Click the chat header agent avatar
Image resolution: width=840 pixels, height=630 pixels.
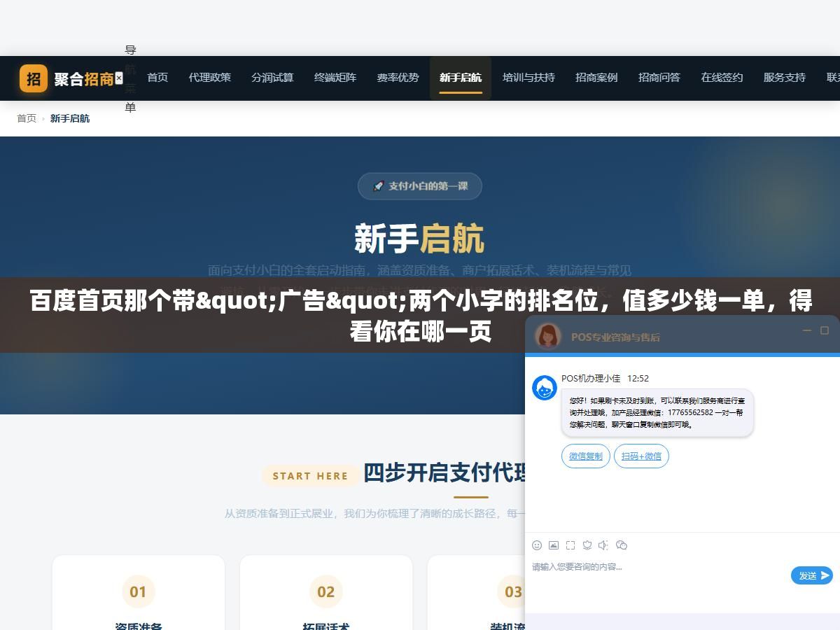(x=548, y=336)
